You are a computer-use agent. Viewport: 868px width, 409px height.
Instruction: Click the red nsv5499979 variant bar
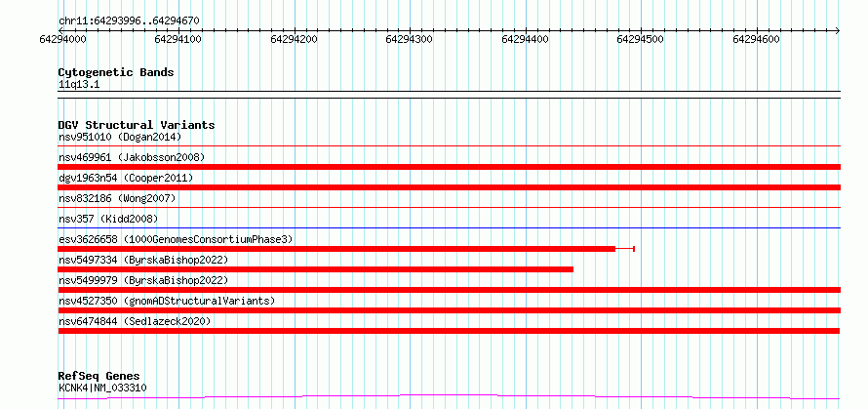[449, 290]
